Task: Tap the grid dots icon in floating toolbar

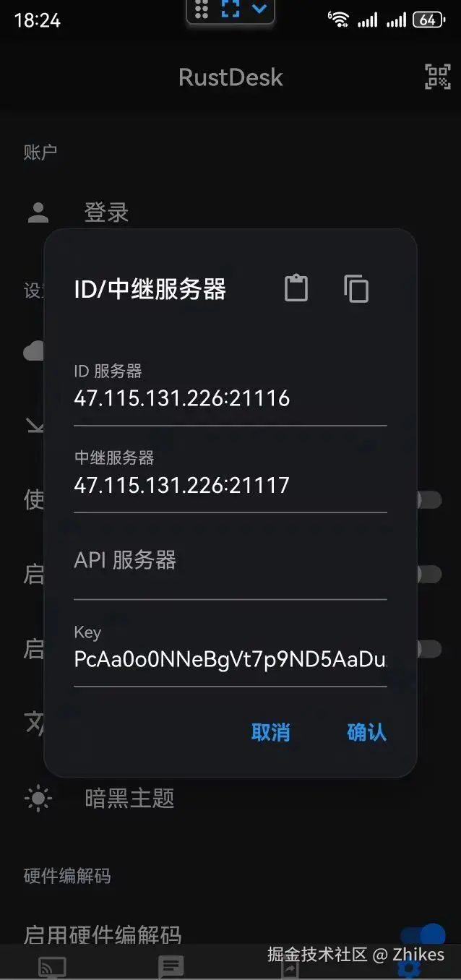Action: 202,9
